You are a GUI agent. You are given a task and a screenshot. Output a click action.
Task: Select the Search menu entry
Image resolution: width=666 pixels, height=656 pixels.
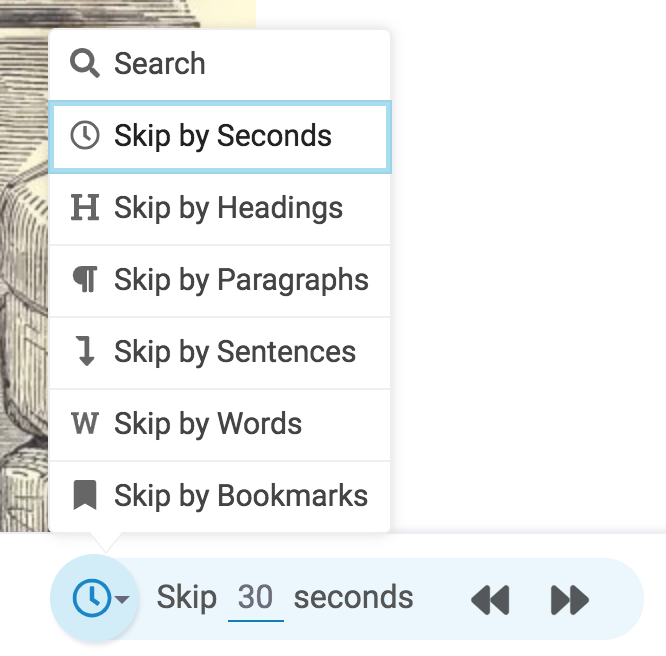tap(220, 65)
